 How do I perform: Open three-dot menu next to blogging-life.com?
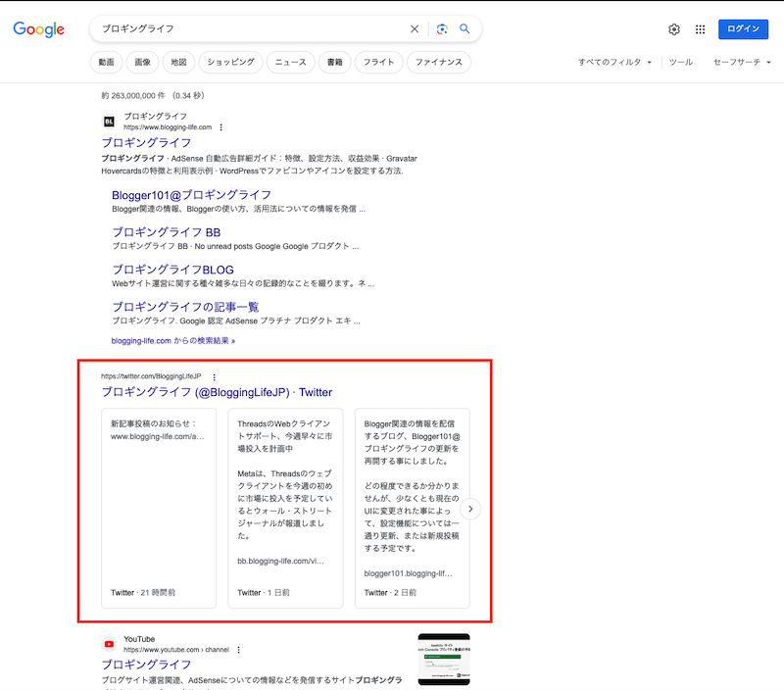220,127
